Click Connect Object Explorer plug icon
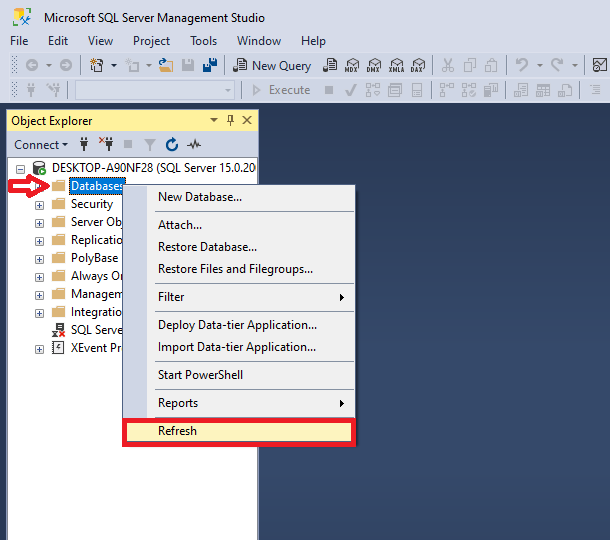The height and width of the screenshot is (540, 610). [x=84, y=144]
